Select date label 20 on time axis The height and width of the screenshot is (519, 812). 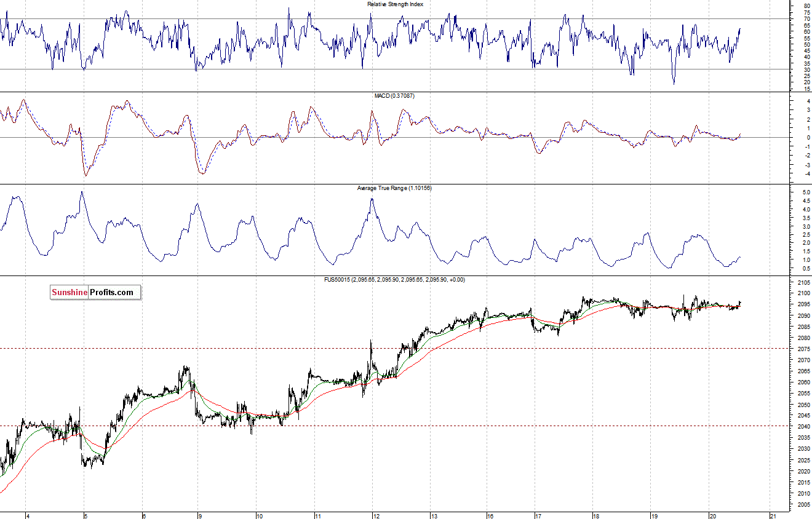[x=714, y=515]
